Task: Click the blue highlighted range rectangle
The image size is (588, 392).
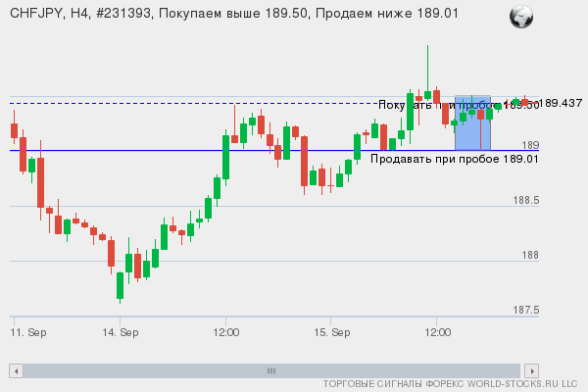Action: (x=472, y=123)
